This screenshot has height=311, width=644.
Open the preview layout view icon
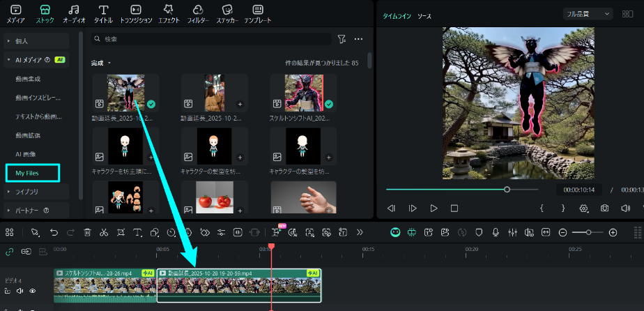point(627,14)
